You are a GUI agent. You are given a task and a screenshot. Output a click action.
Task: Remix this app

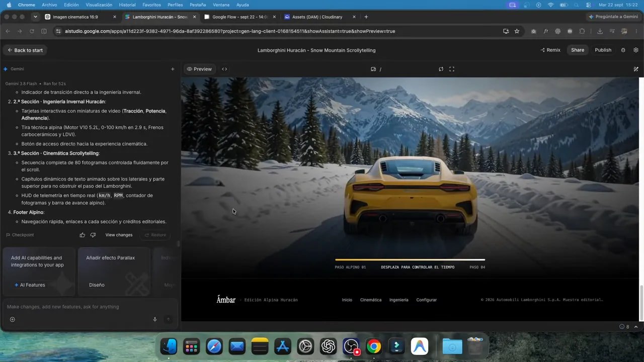550,50
